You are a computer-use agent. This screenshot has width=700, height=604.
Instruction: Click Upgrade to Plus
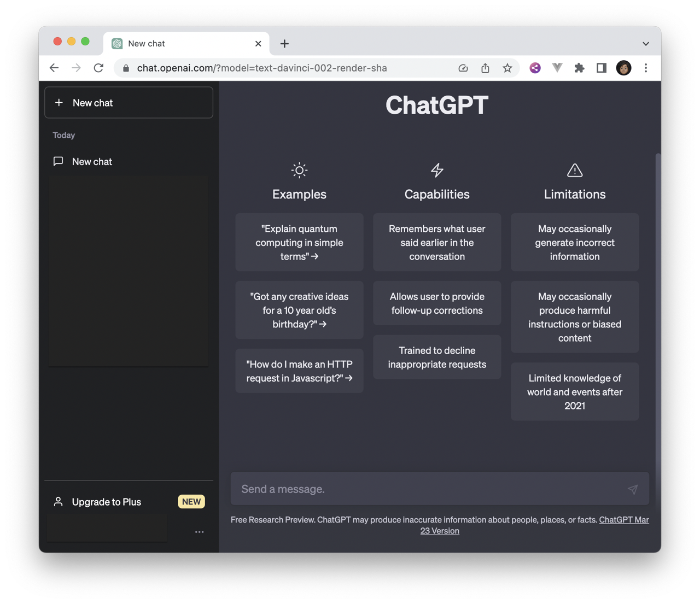point(107,502)
